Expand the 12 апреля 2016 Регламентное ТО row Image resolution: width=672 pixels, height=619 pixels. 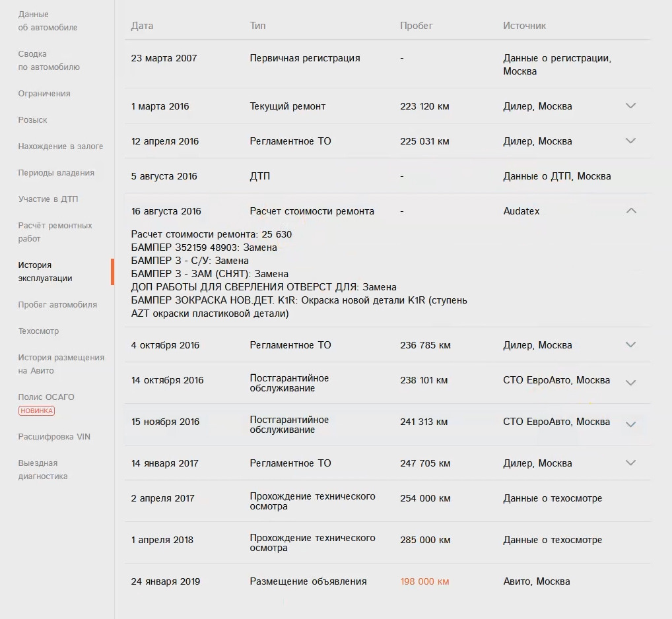tap(630, 141)
